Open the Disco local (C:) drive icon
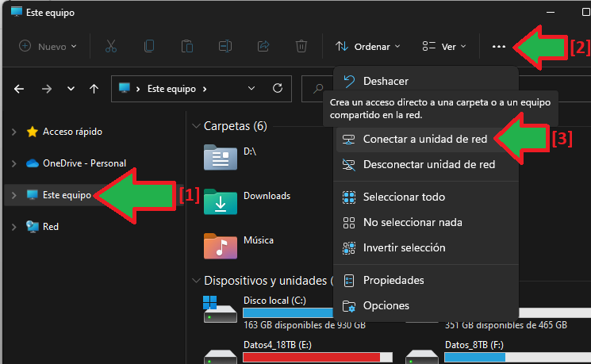Screen dimensions: 591x364 [220, 309]
